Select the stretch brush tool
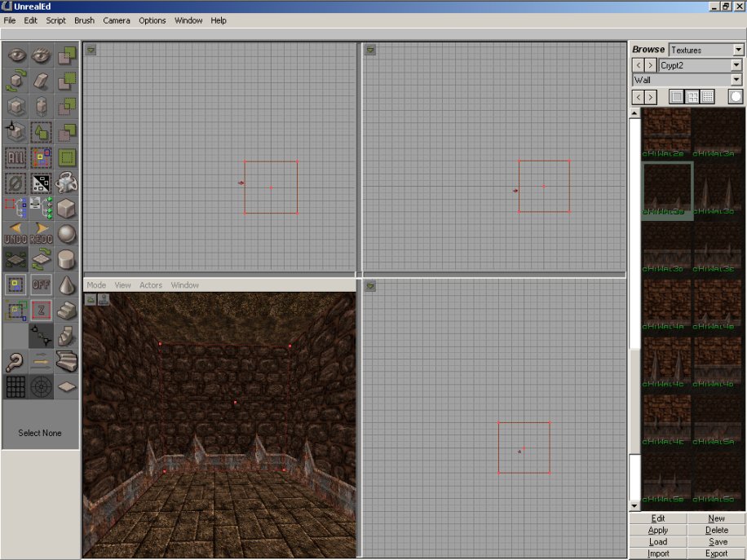The width and height of the screenshot is (747, 560). click(41, 106)
